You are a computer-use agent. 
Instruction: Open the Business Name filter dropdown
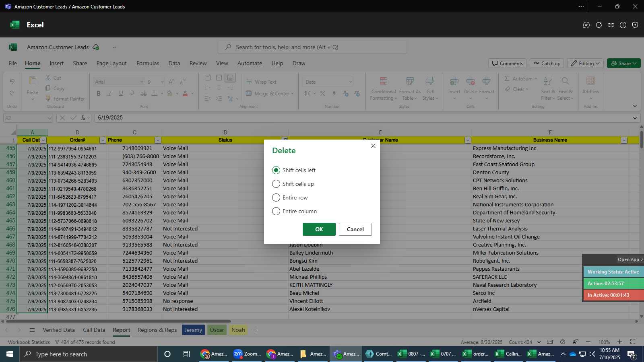click(624, 140)
